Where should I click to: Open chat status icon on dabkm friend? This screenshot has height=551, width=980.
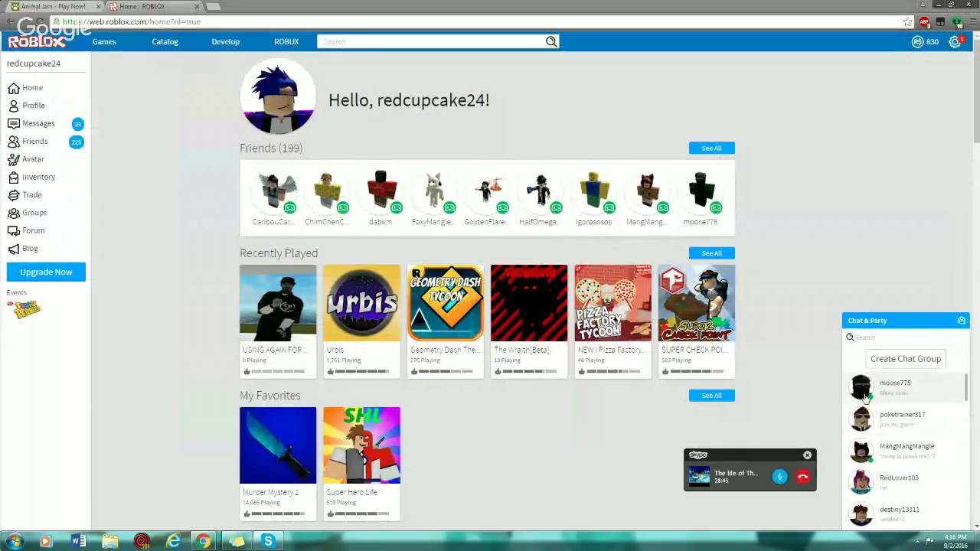pos(397,207)
